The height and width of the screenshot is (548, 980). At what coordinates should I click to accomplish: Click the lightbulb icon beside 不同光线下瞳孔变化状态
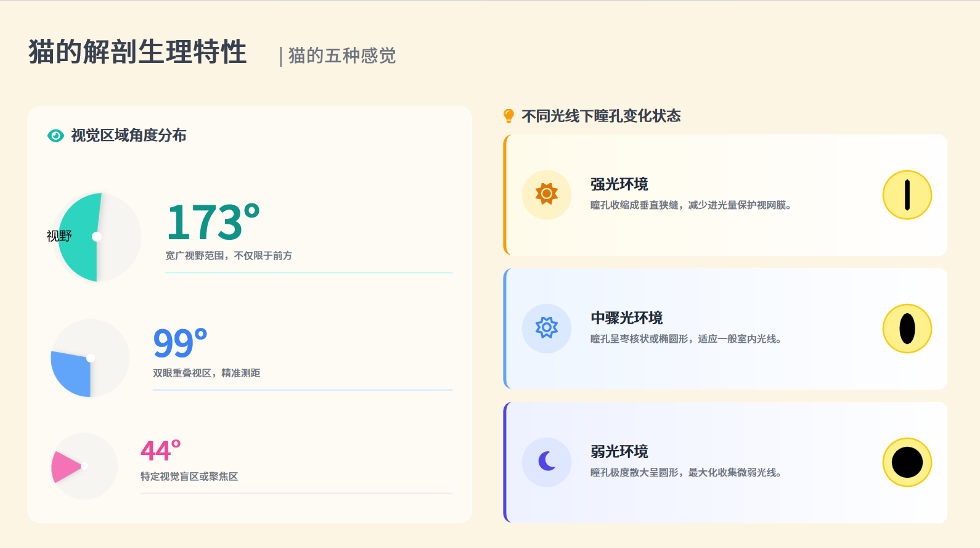coord(508,116)
